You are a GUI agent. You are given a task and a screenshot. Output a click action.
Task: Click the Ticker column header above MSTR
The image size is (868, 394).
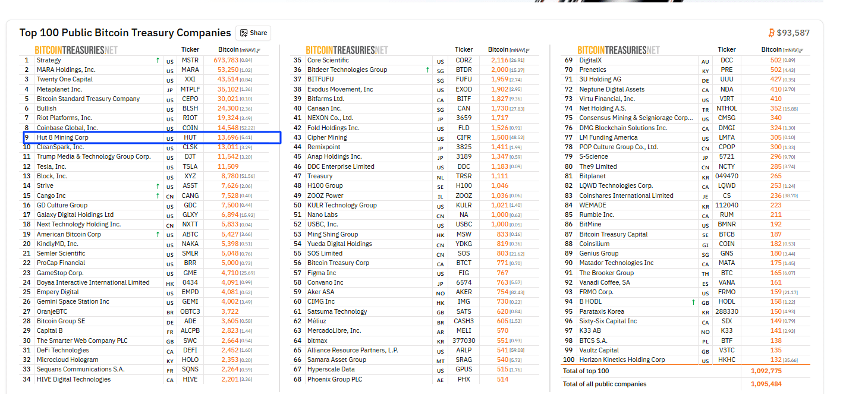pos(190,50)
